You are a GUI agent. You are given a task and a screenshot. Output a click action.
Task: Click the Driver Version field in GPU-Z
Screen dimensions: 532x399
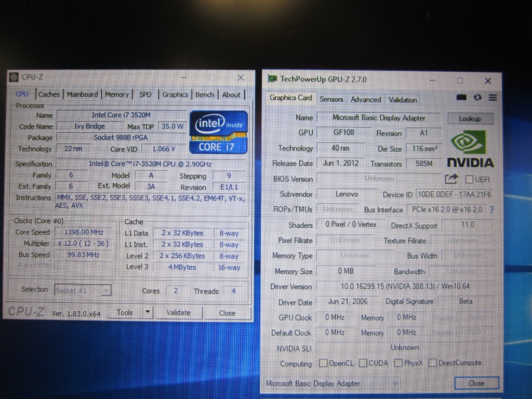click(x=405, y=286)
